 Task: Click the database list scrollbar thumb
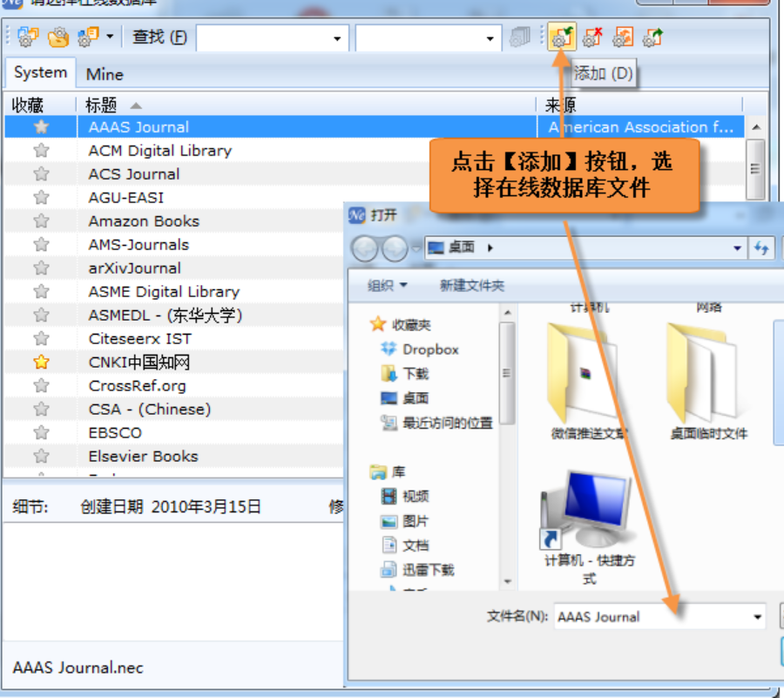pos(755,169)
